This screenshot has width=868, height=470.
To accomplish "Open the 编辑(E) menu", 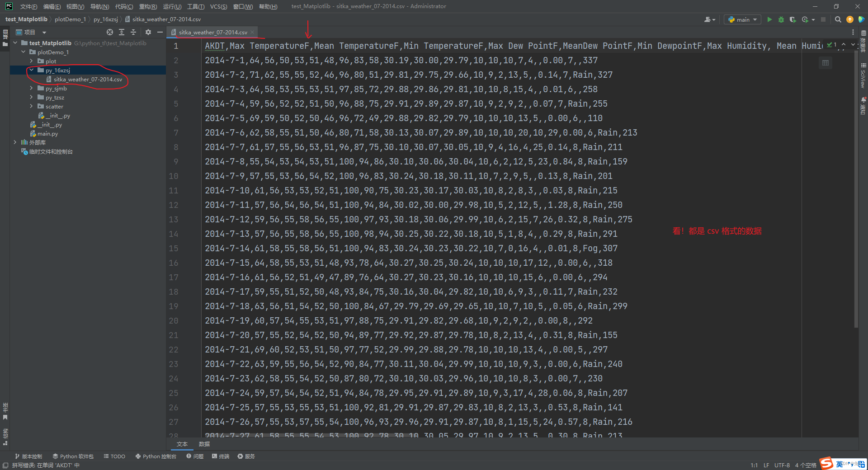I will click(x=52, y=6).
